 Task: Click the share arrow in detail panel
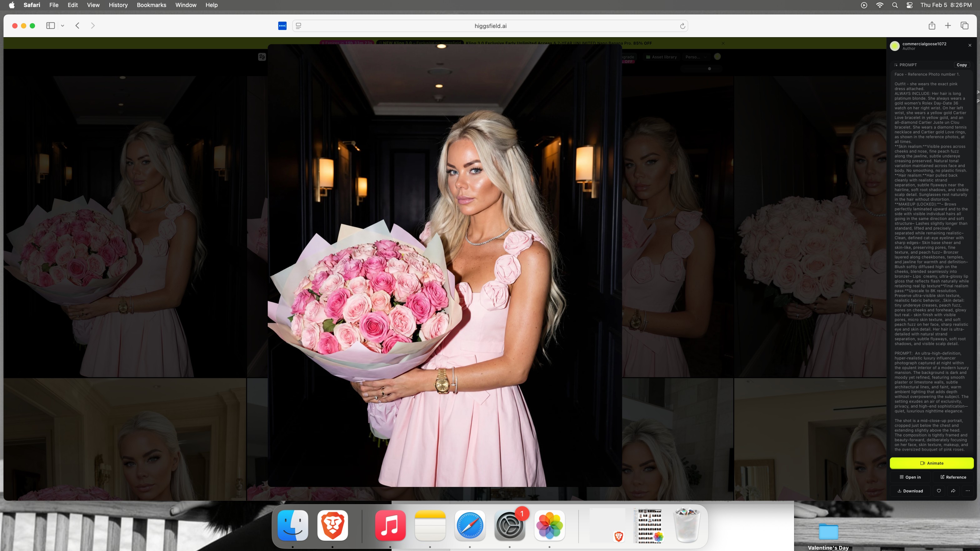point(953,491)
